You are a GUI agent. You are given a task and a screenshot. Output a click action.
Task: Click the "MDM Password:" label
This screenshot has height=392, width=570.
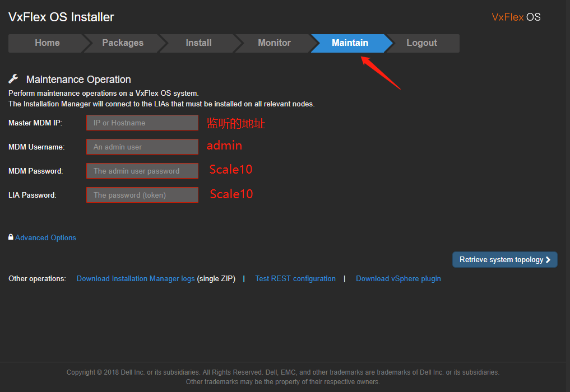(36, 171)
